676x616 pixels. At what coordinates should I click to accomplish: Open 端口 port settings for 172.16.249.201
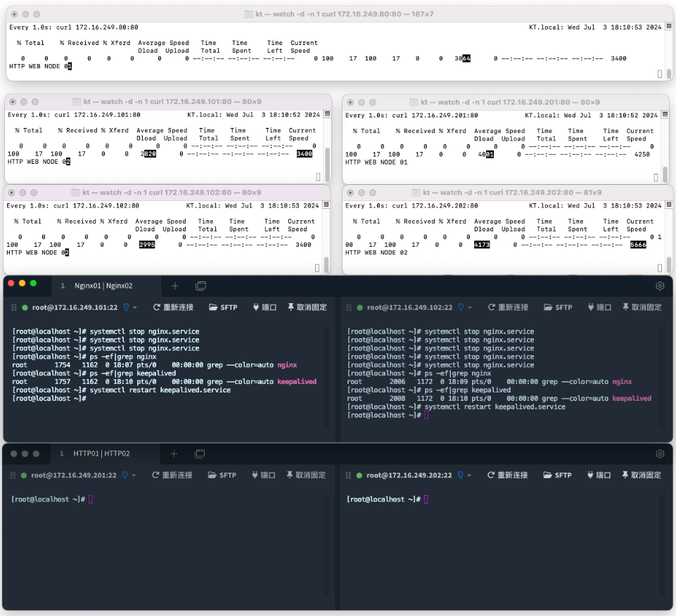tap(263, 475)
